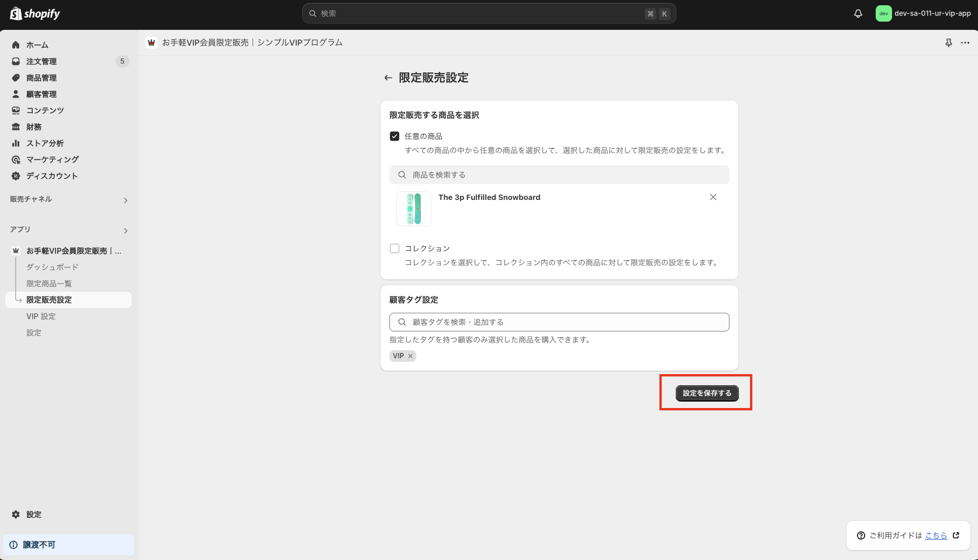Uncheck the 任意の商品 checkbox
Image resolution: width=978 pixels, height=560 pixels.
[x=395, y=136]
